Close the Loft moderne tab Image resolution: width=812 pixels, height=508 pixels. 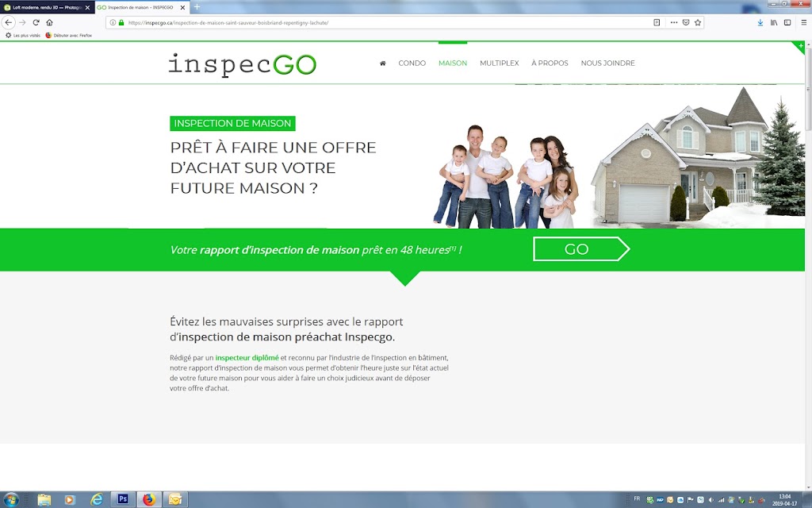pos(87,7)
